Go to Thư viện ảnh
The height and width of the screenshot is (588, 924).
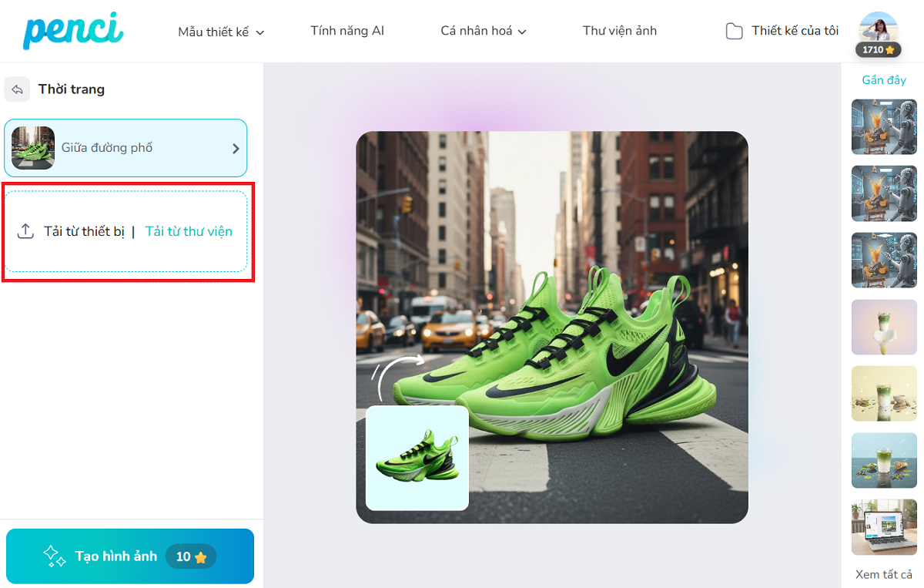coord(619,32)
